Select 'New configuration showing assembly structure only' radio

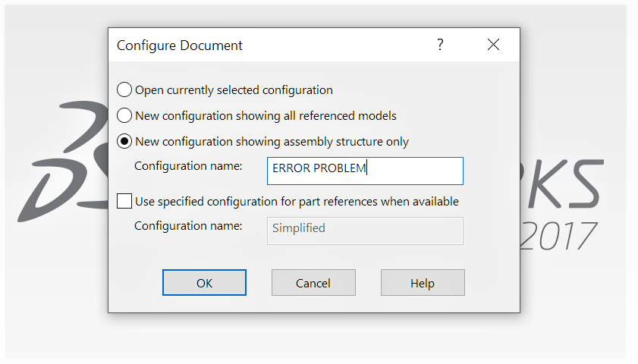click(x=124, y=141)
